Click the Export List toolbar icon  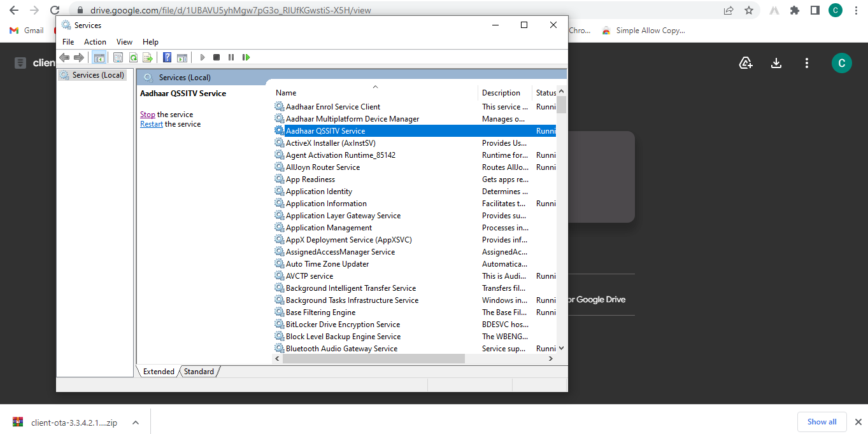pos(148,57)
